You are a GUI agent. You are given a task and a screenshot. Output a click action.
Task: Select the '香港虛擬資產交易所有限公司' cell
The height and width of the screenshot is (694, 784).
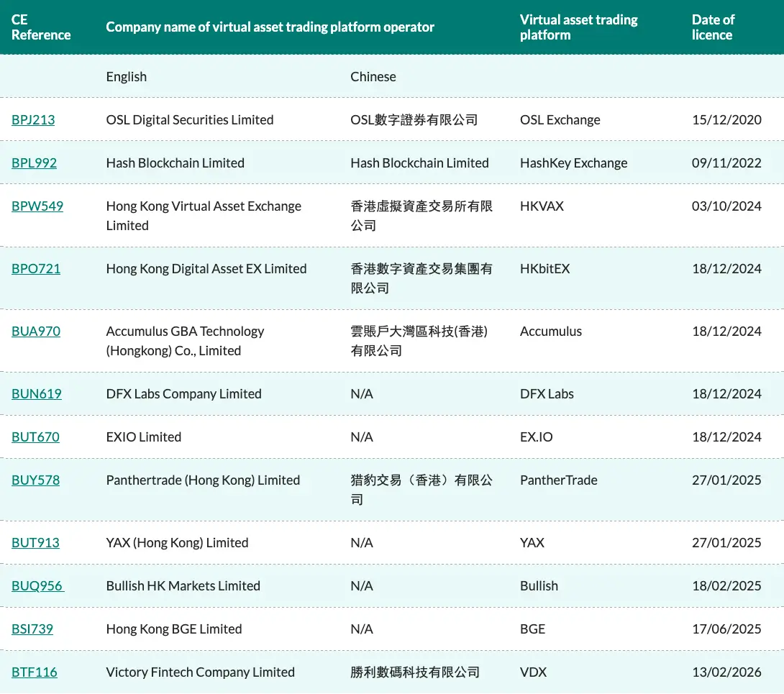[x=421, y=216]
